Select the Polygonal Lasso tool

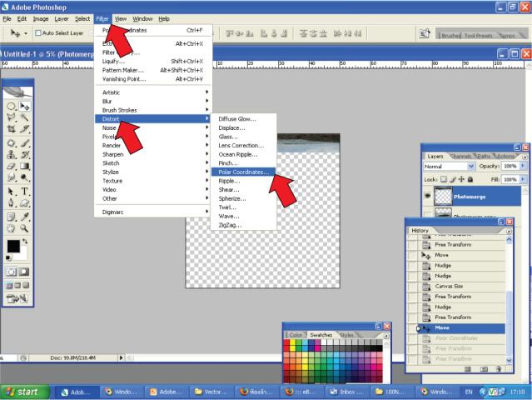click(x=11, y=117)
